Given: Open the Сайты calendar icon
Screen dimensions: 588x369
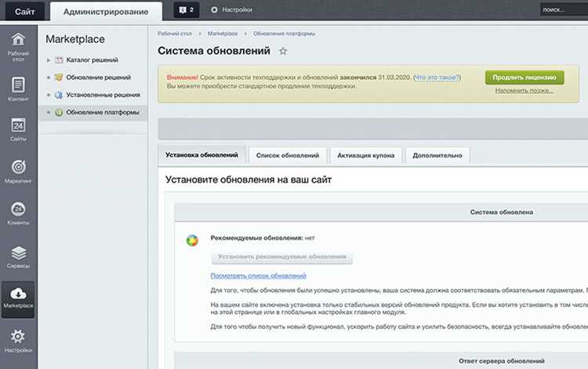Looking at the screenshot, I should click(18, 125).
